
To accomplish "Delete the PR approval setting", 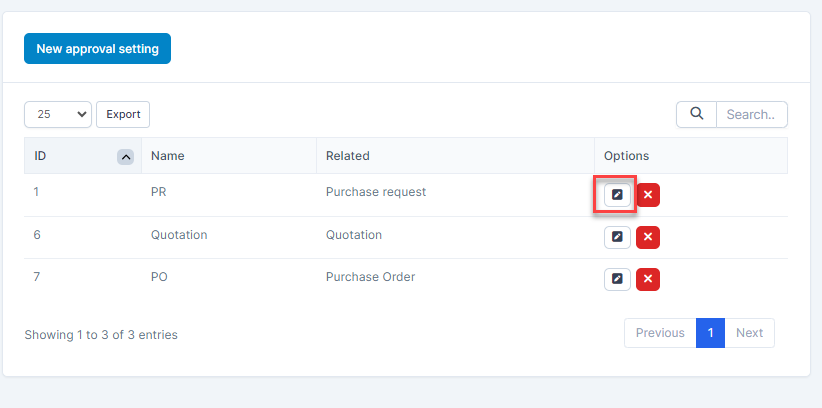I will pos(648,194).
